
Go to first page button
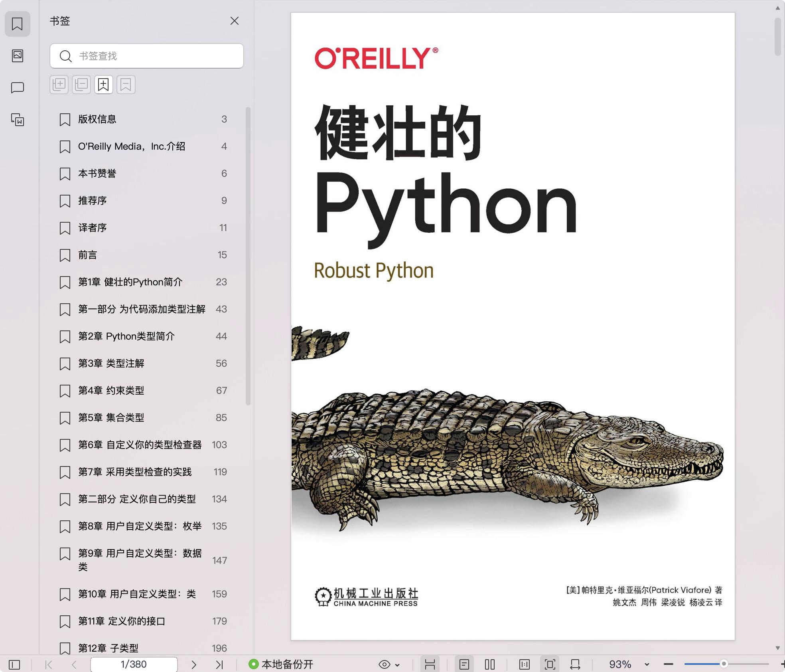click(49, 664)
